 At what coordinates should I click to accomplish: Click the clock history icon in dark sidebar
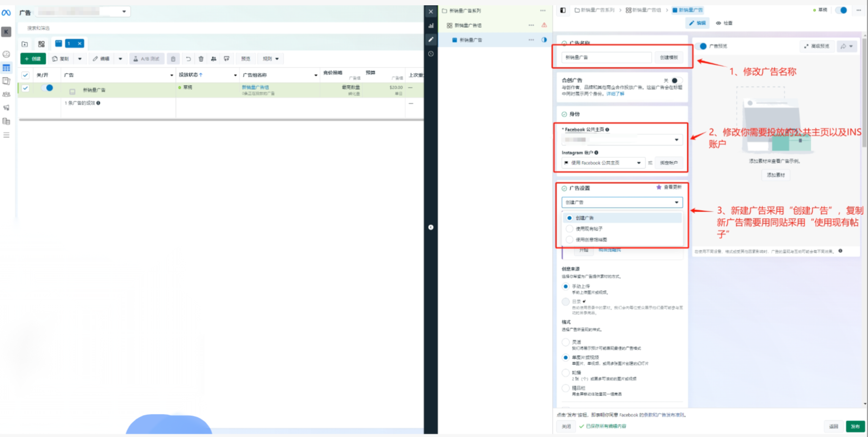431,54
